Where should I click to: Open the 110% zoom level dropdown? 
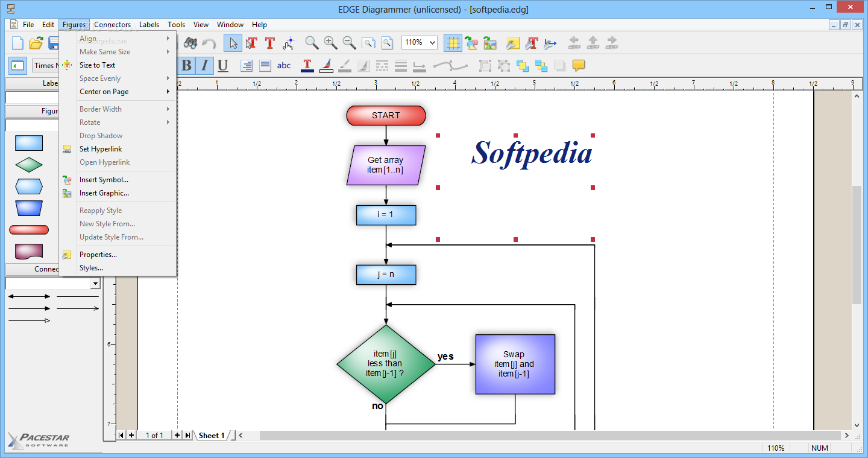(432, 43)
